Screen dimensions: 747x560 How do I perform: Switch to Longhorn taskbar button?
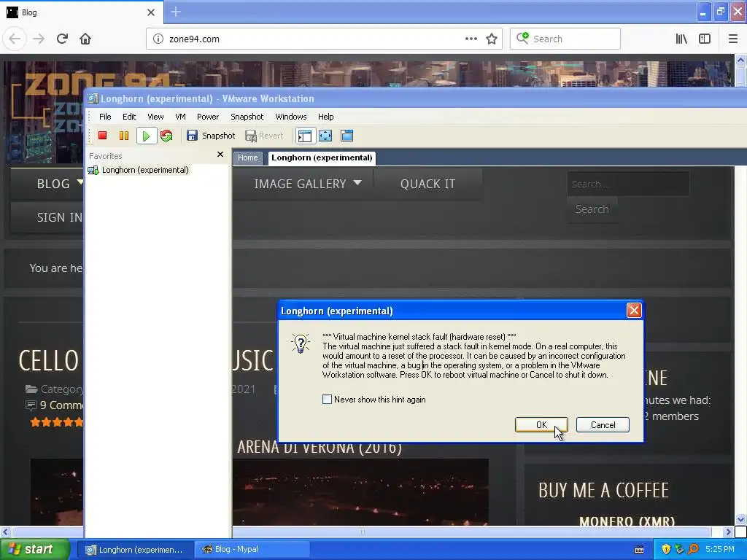coord(135,550)
